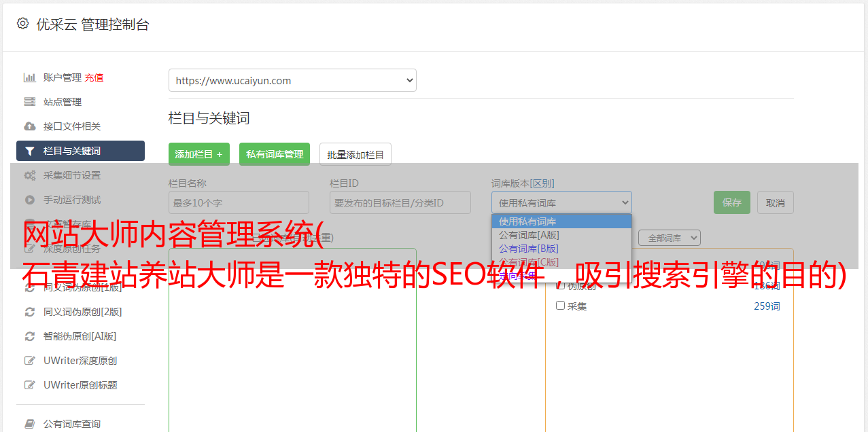Choose 公有词库[A版] in the dropdown list
This screenshot has width=868, height=432.
(561, 235)
